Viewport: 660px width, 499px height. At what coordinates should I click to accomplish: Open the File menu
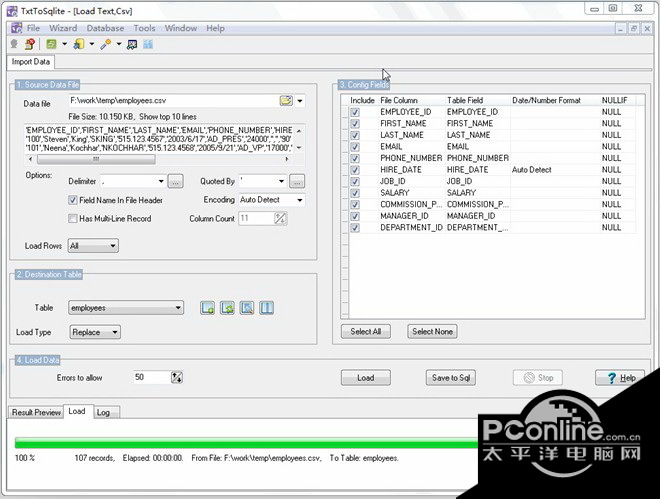33,28
